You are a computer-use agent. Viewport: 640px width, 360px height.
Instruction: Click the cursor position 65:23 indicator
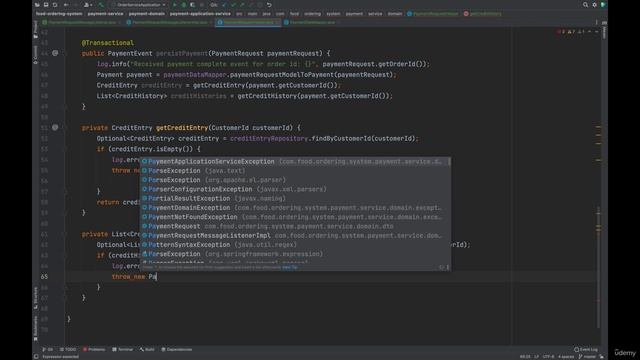click(525, 357)
